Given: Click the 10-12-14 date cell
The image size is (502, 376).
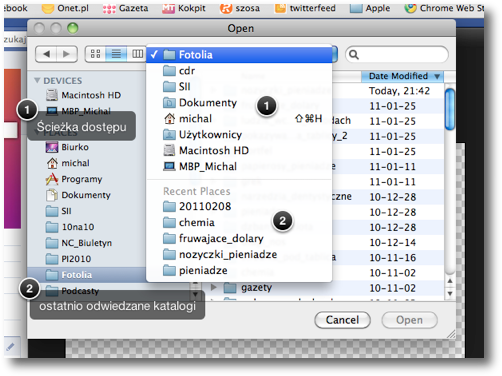Looking at the screenshot, I should tap(393, 243).
